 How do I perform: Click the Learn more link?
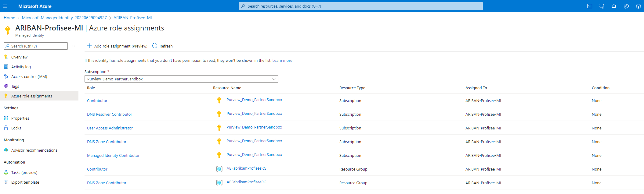click(x=282, y=61)
